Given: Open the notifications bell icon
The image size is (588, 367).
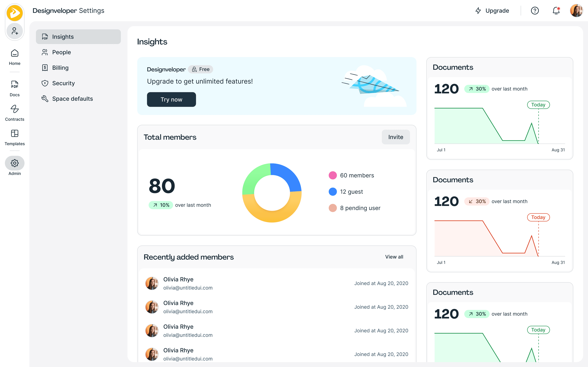Looking at the screenshot, I should point(556,11).
